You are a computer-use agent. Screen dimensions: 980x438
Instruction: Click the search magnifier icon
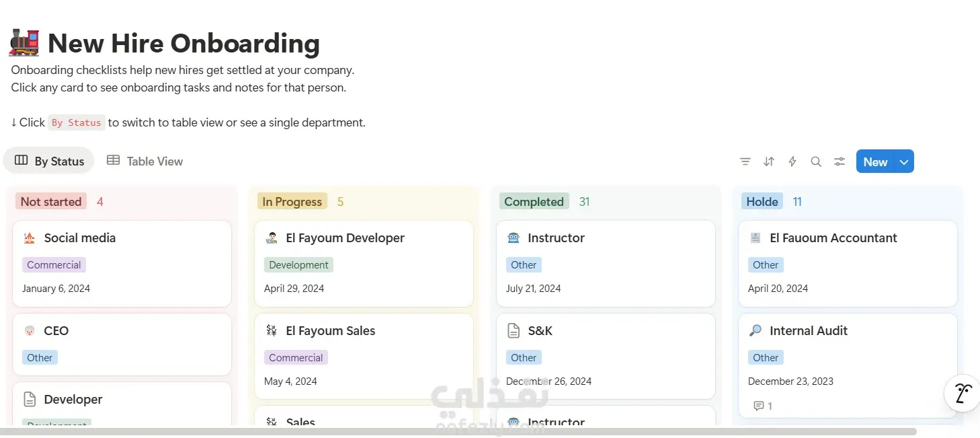(x=816, y=161)
